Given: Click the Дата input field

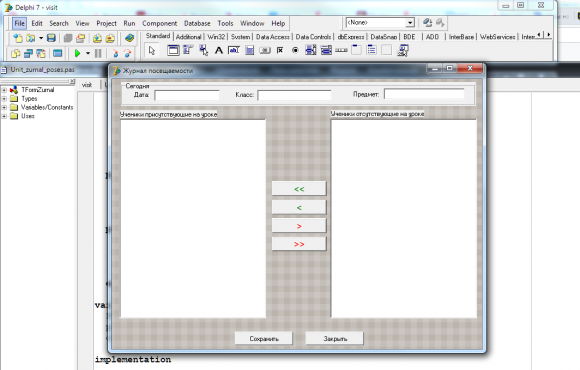Looking at the screenshot, I should tap(187, 95).
